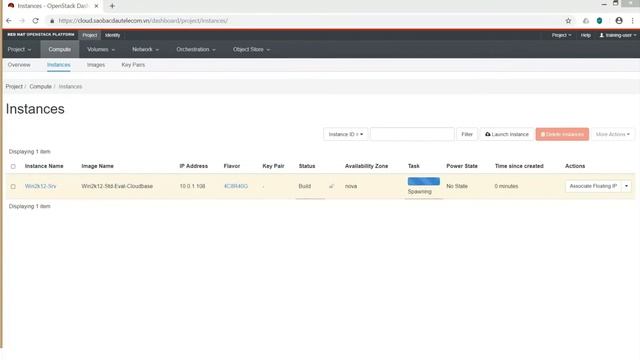Open the Instance ID filter dropdown
This screenshot has width=640, height=360.
[346, 134]
